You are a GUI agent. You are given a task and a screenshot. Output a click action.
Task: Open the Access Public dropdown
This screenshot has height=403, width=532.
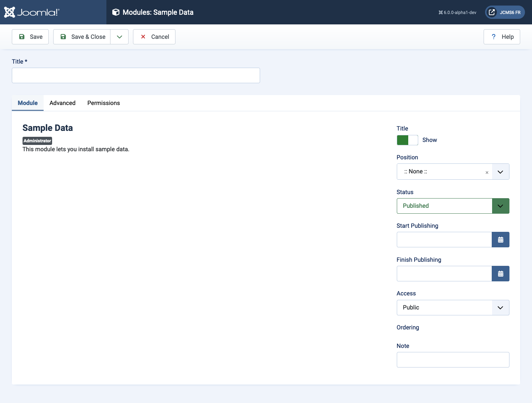pos(453,308)
